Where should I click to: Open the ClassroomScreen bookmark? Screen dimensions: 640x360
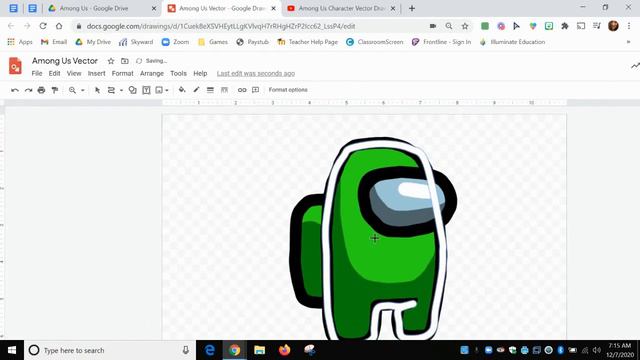coord(374,42)
